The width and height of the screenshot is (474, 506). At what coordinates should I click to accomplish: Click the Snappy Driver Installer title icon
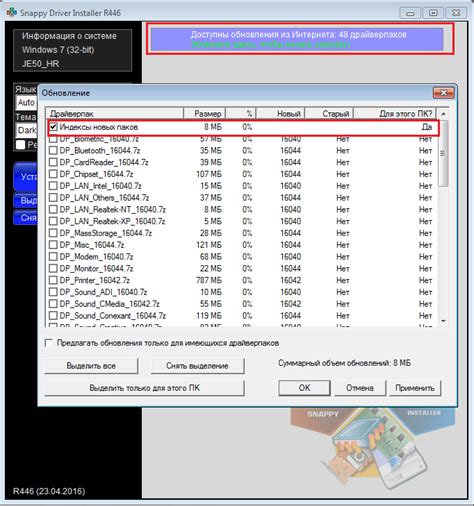coord(12,12)
